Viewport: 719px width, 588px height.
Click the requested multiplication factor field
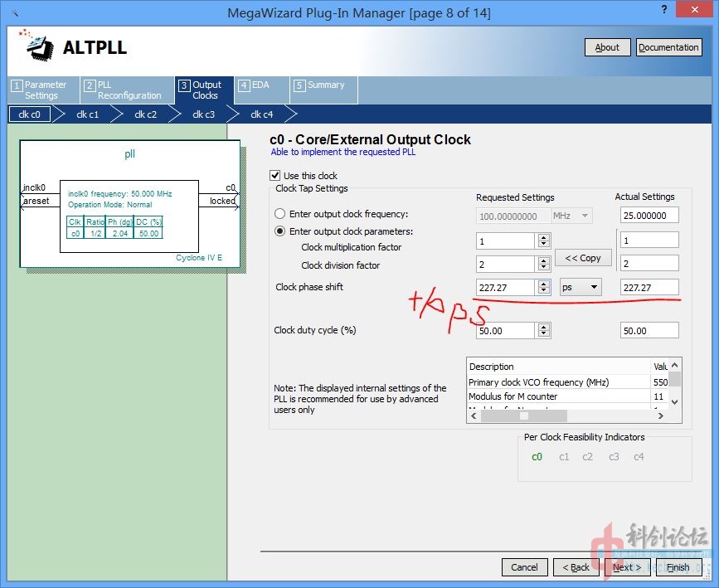tap(505, 241)
